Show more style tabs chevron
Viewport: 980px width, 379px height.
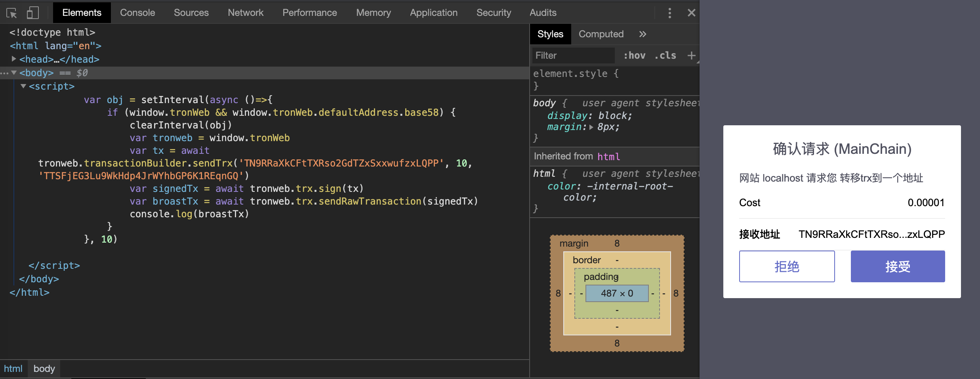(643, 34)
